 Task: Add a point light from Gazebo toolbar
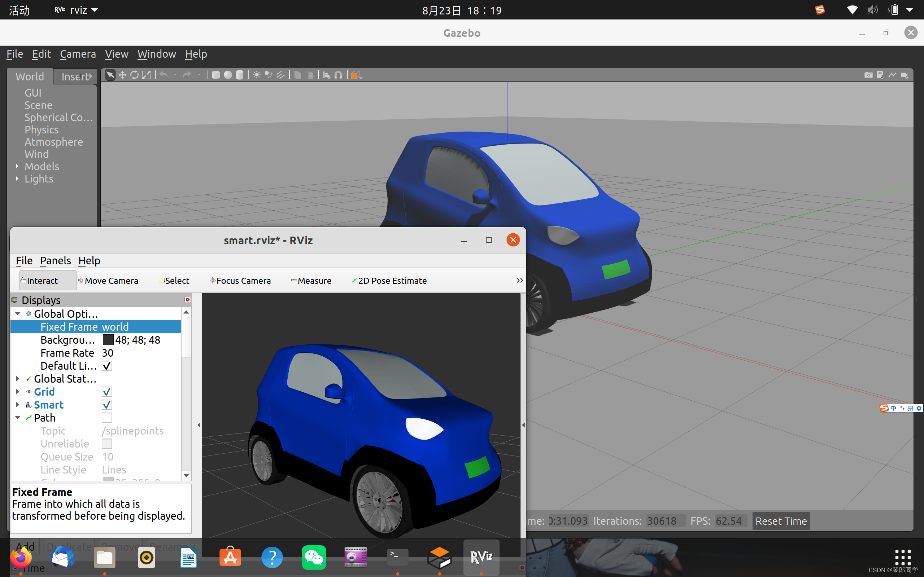pyautogui.click(x=257, y=75)
